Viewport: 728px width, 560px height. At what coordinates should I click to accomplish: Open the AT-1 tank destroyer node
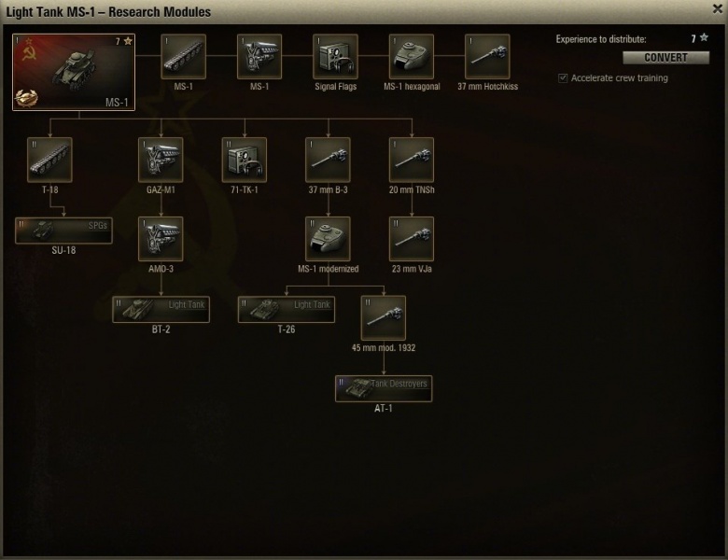click(x=384, y=388)
